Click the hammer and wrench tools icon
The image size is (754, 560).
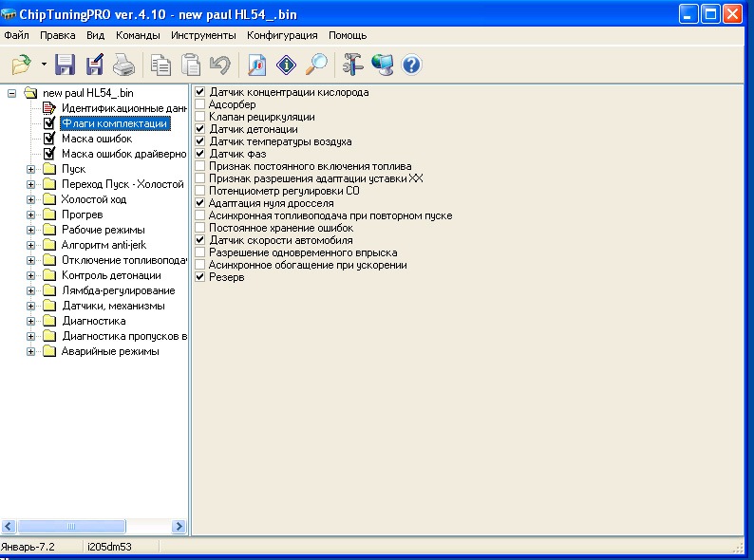(x=352, y=65)
